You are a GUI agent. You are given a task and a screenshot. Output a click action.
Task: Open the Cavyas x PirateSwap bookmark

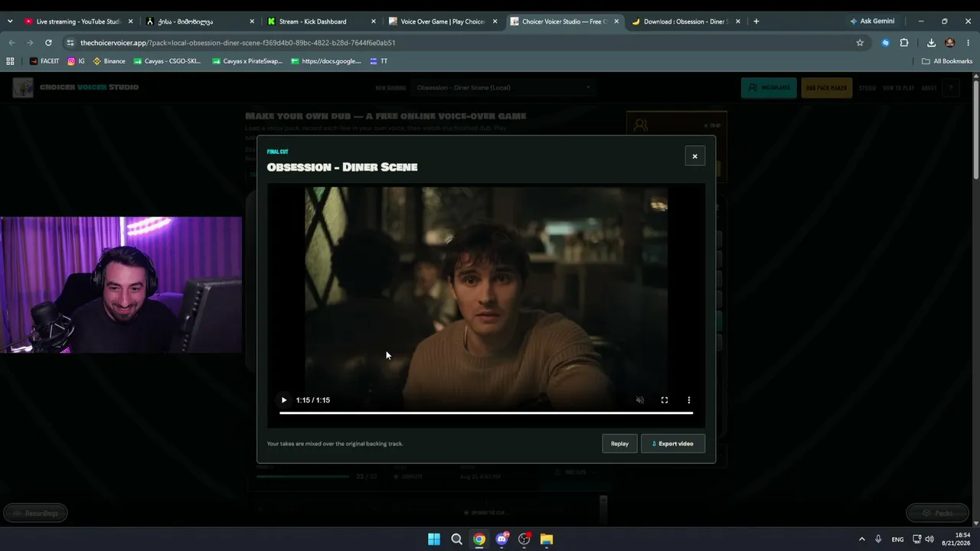point(247,61)
